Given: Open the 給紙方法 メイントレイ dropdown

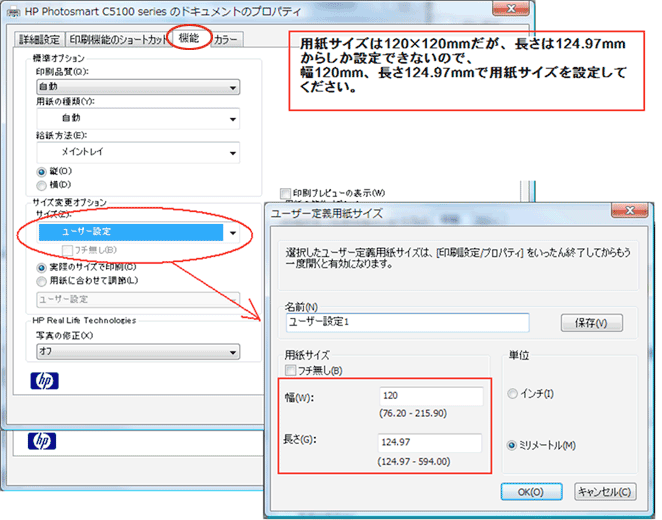Looking at the screenshot, I should tap(138, 152).
